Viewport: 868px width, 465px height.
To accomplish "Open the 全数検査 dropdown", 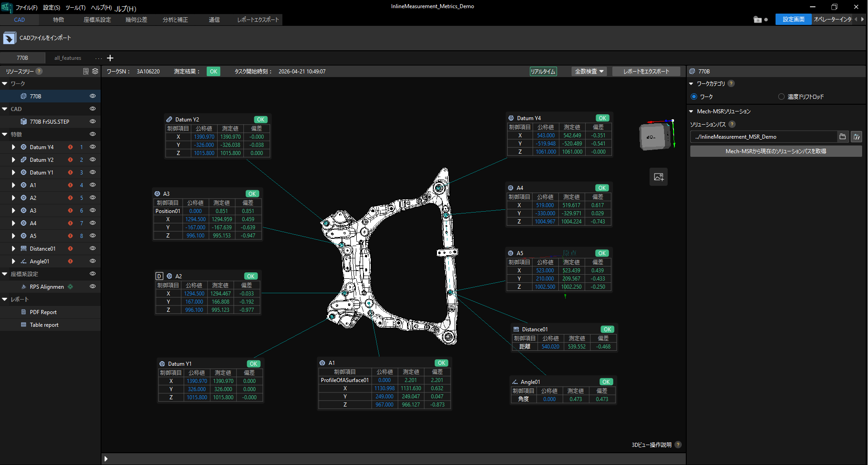I will [589, 71].
